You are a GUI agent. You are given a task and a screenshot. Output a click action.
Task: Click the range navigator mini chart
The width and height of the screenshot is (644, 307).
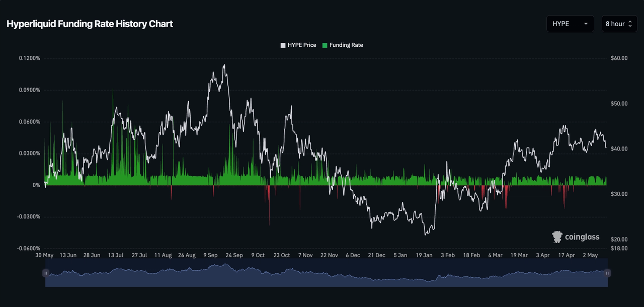pos(327,273)
